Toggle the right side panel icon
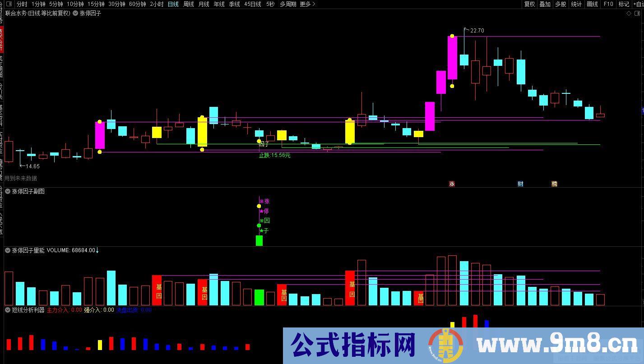This screenshot has width=644, height=364. tap(637, 14)
